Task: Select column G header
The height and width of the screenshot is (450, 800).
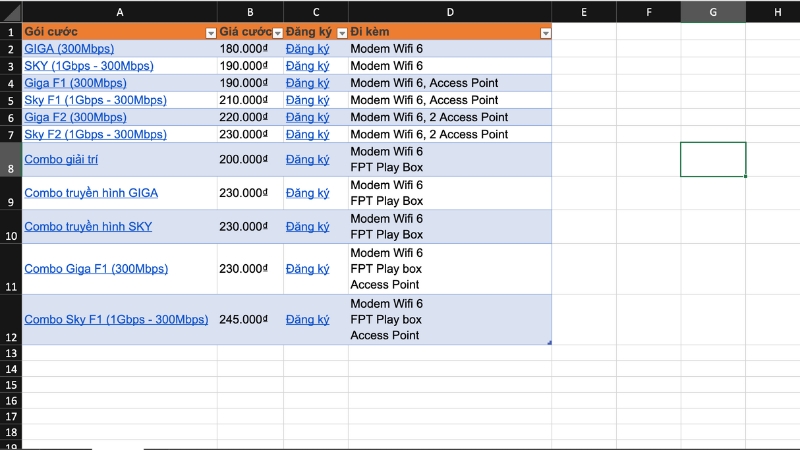Action: (x=712, y=12)
